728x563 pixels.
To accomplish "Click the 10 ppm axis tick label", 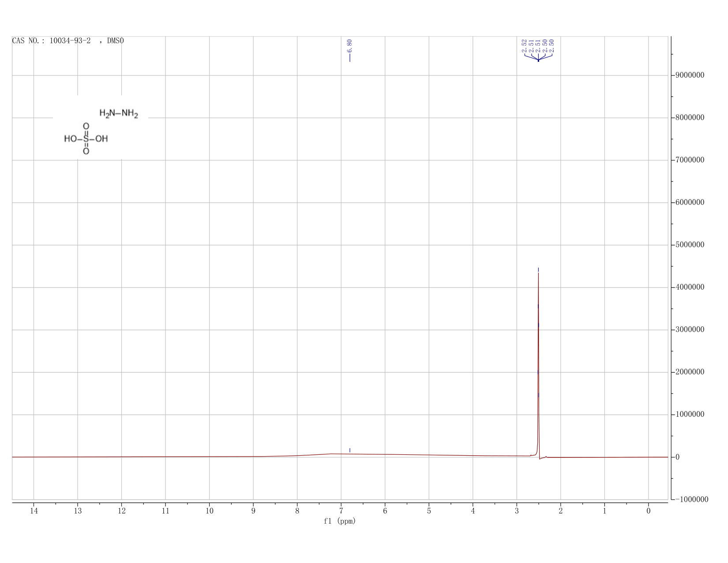I will [x=209, y=511].
